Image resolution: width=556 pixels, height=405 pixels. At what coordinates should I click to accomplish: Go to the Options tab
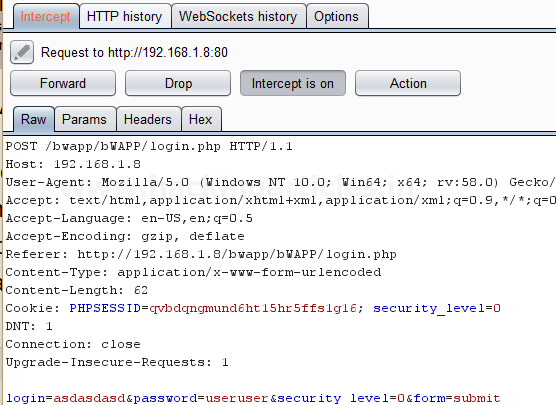337,17
